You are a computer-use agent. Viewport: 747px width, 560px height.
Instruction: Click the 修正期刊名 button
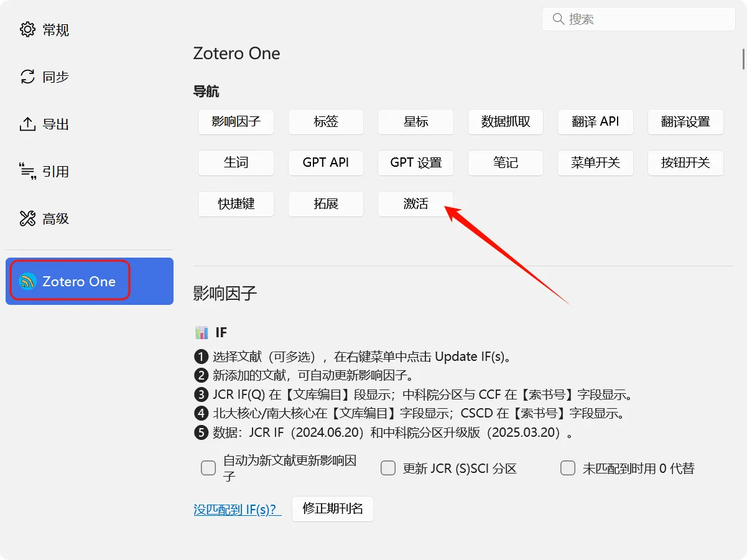tap(333, 508)
